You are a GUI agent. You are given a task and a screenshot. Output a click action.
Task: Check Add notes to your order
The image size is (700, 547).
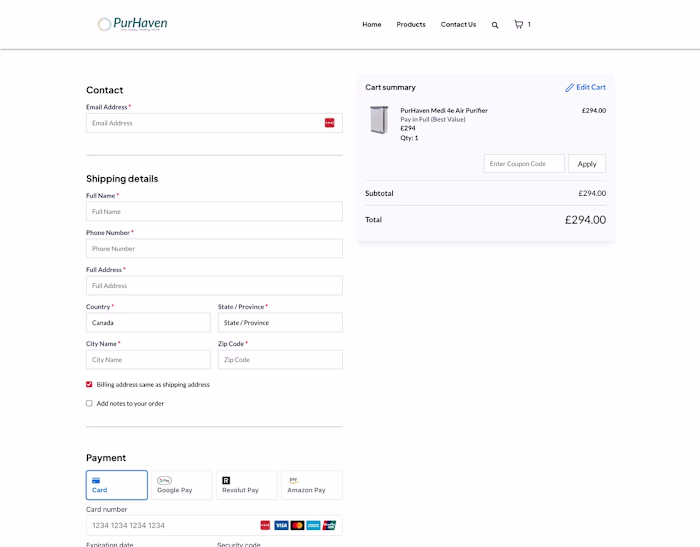[x=89, y=403]
